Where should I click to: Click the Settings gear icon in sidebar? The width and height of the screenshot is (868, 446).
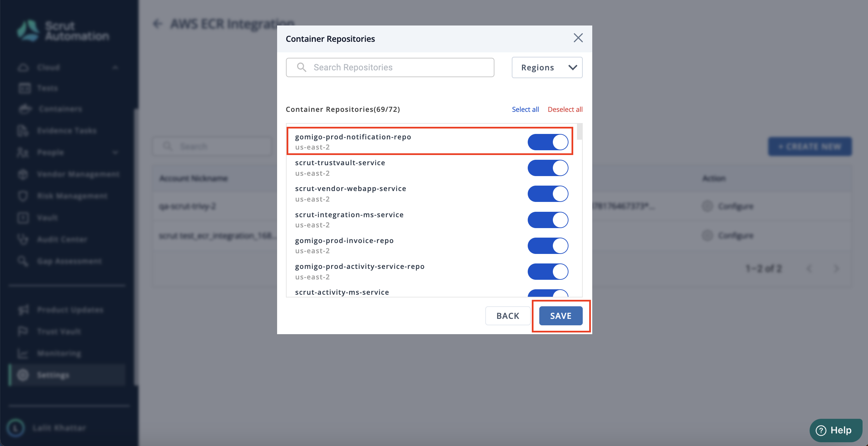23,375
